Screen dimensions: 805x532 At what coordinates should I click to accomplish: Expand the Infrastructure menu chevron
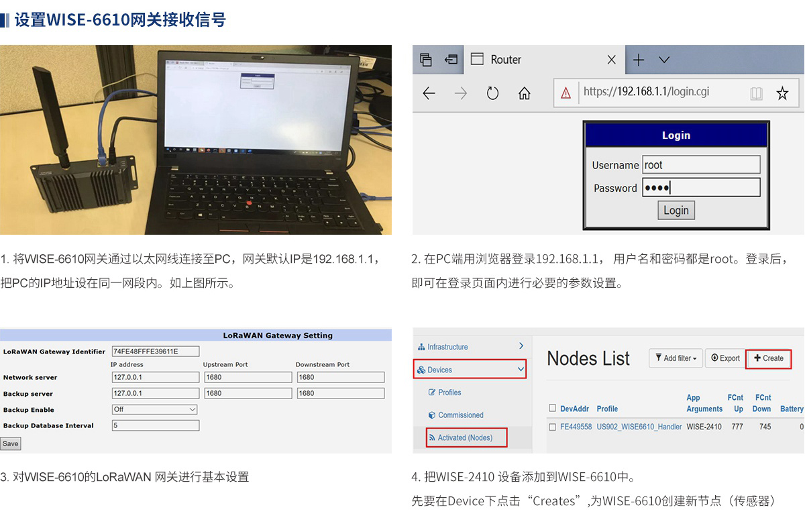pyautogui.click(x=521, y=346)
